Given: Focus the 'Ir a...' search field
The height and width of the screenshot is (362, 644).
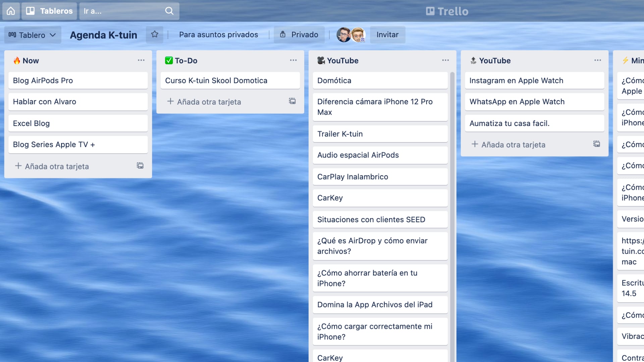Looking at the screenshot, I should tap(129, 11).
